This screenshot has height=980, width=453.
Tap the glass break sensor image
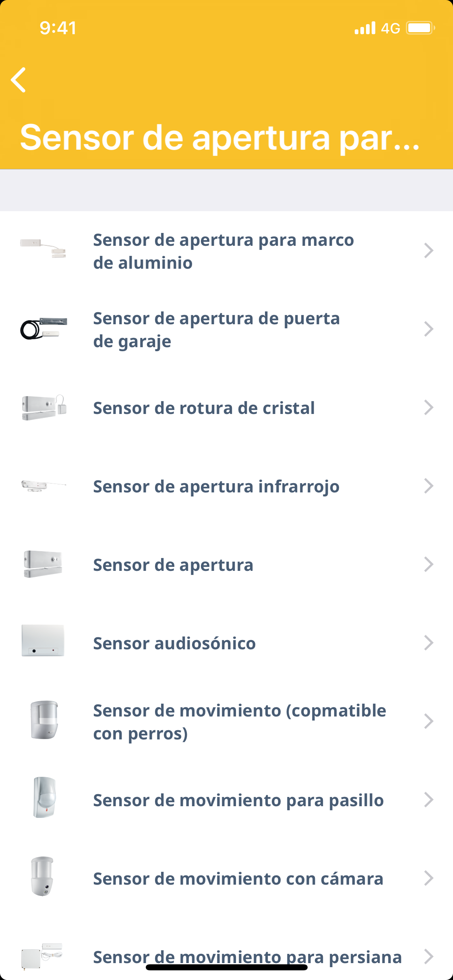(x=43, y=407)
